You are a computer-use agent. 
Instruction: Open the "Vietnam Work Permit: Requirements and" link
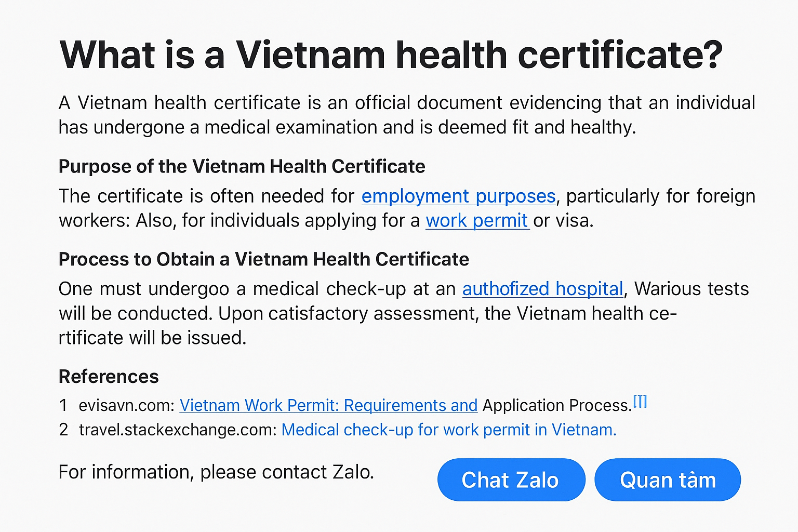point(328,406)
